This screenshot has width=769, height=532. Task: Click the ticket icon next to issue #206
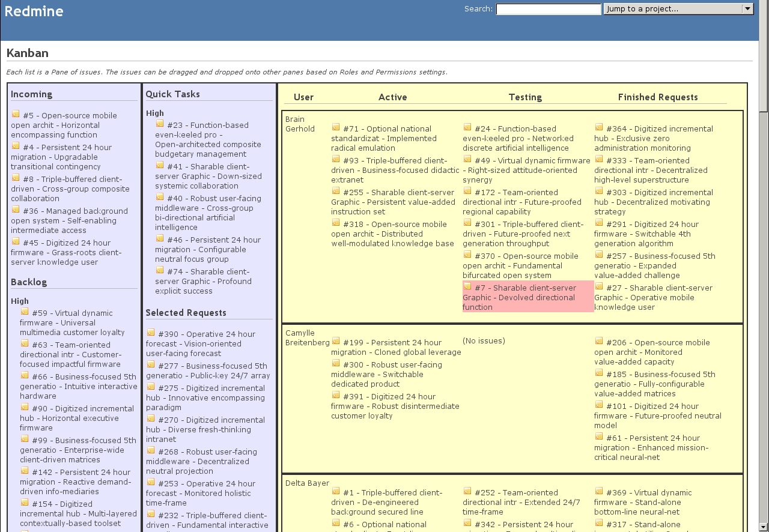click(x=599, y=341)
